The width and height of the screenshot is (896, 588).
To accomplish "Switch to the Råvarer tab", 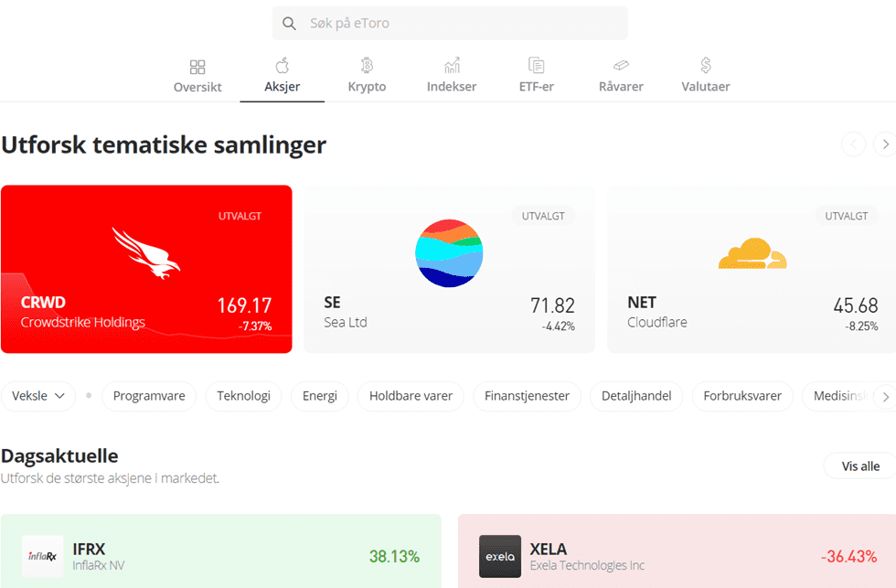I will pos(621,86).
